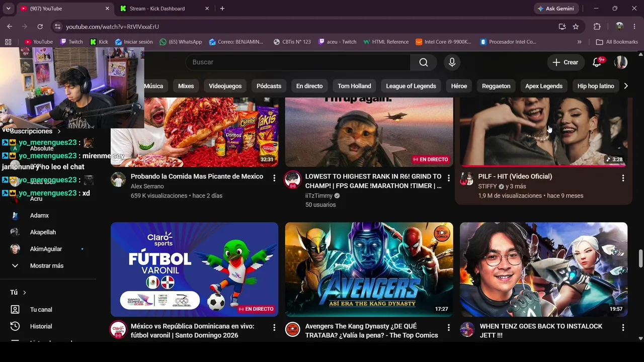
Task: Close the Stream - Kick Dashboard tab
Action: (x=207, y=9)
